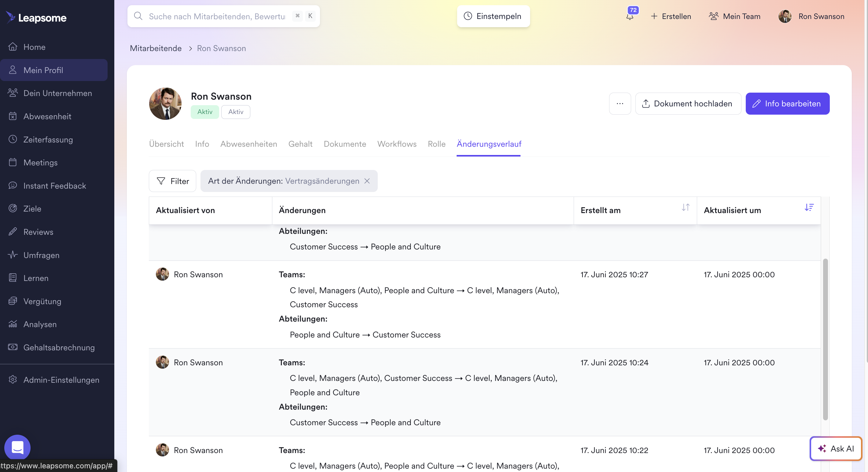Click the outlined Aktiv badge
This screenshot has height=472, width=868.
pyautogui.click(x=236, y=112)
